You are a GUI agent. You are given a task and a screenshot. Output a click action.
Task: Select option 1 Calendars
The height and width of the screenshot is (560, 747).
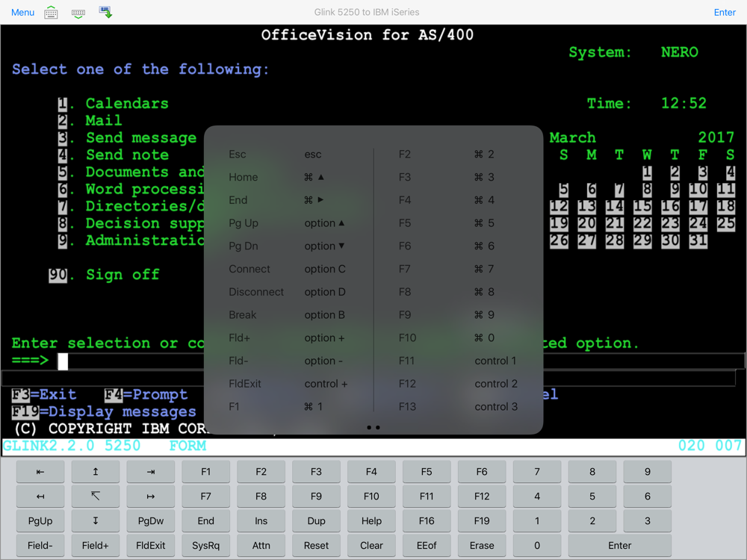pos(113,103)
